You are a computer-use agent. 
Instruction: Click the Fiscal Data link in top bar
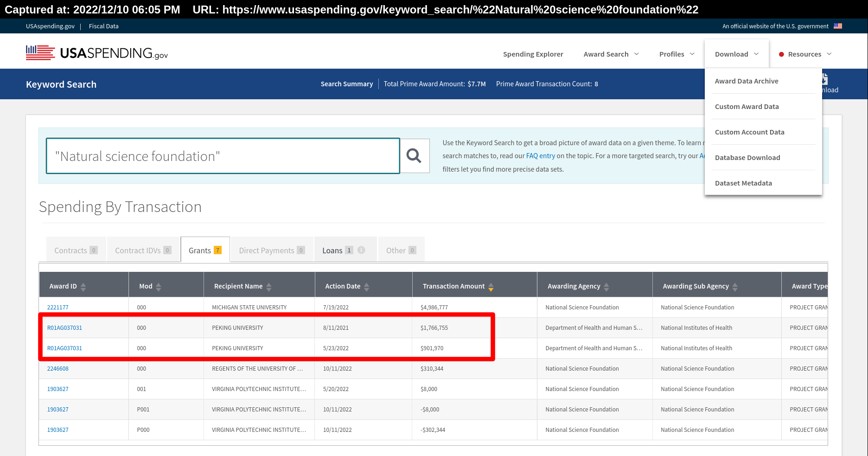coord(104,26)
